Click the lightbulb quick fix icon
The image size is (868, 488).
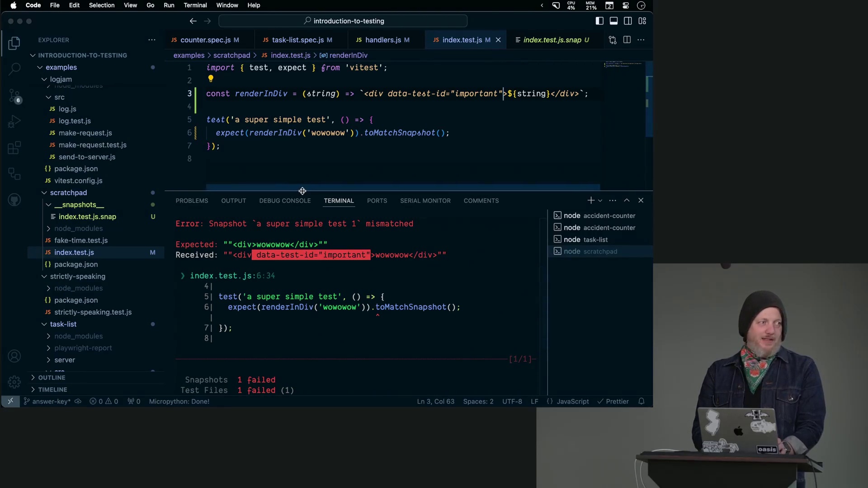click(x=211, y=79)
